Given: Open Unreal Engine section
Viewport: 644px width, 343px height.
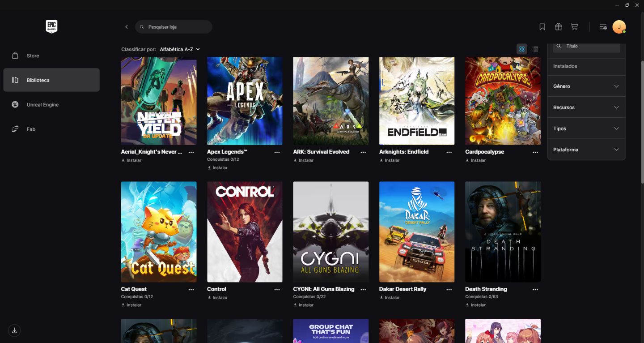Looking at the screenshot, I should pyautogui.click(x=51, y=105).
